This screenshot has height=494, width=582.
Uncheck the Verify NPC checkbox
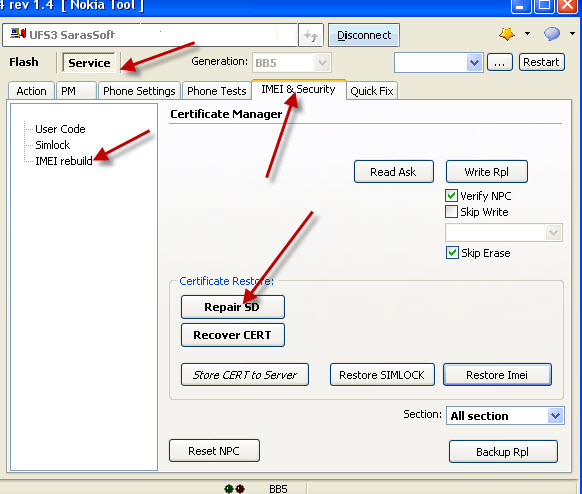452,196
